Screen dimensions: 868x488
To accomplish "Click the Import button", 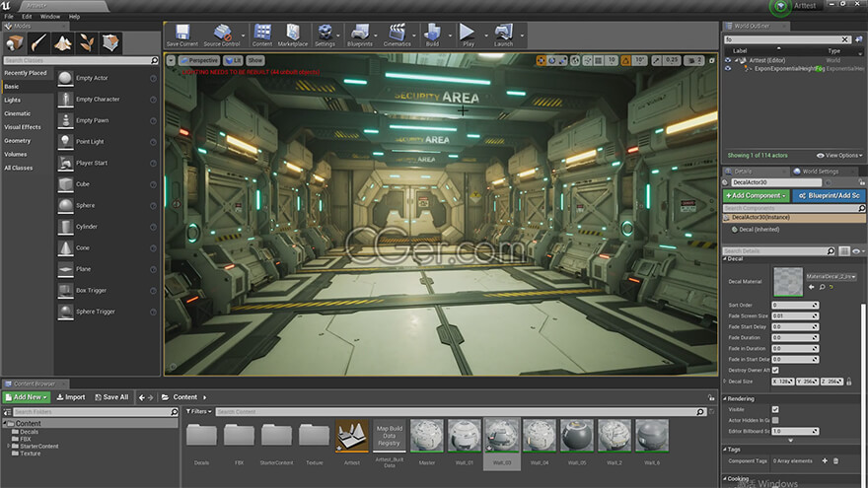I will (71, 397).
